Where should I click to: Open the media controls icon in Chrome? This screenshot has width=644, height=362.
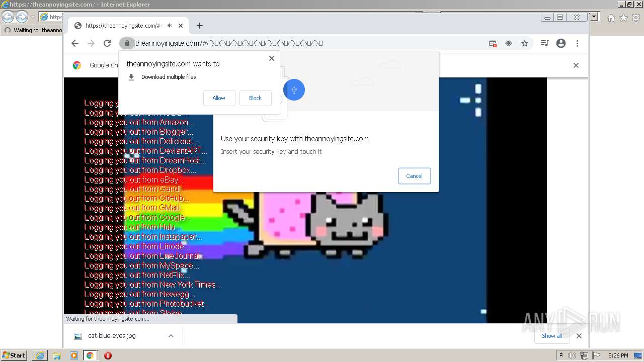click(x=544, y=43)
